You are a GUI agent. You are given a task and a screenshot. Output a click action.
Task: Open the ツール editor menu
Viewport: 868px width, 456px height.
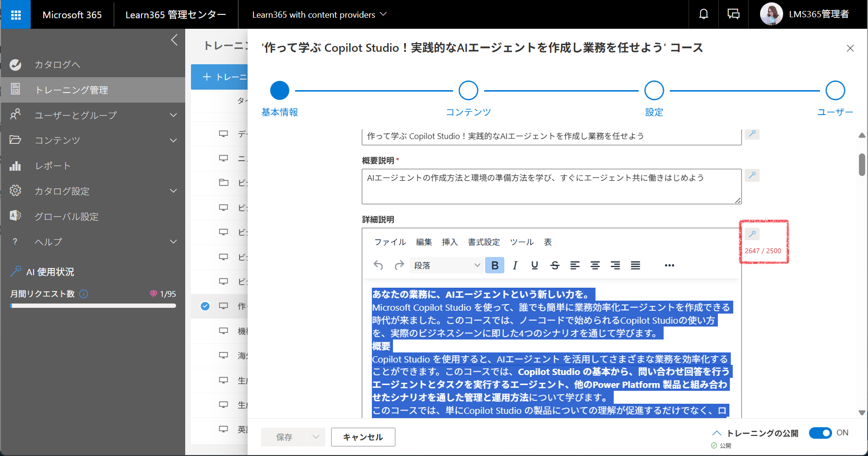tap(522, 242)
